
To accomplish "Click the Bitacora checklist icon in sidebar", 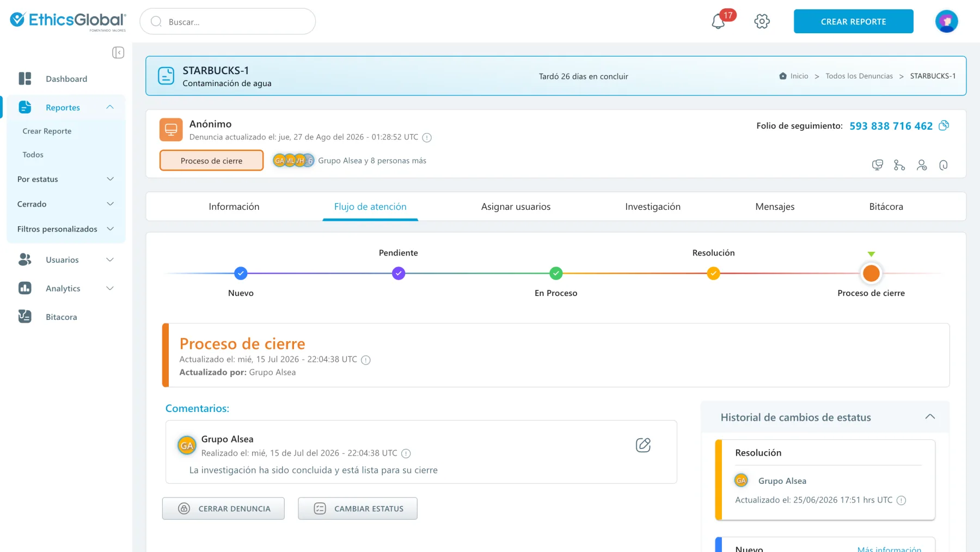I will (25, 317).
